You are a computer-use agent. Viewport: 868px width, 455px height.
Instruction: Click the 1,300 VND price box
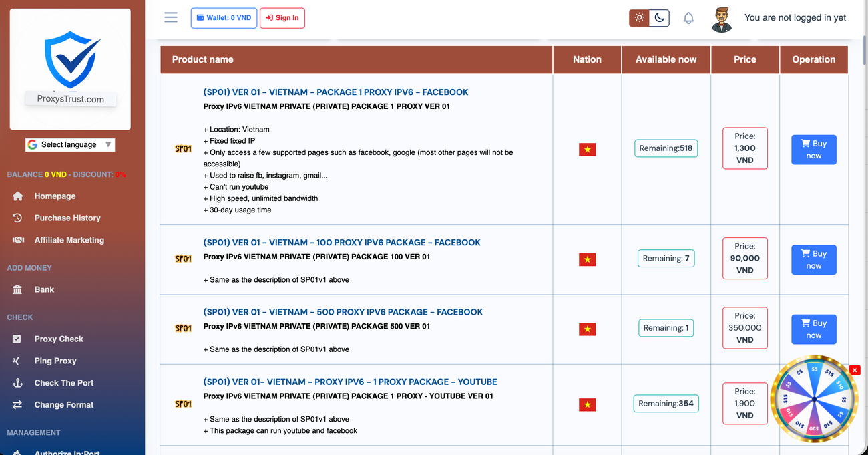coord(745,148)
